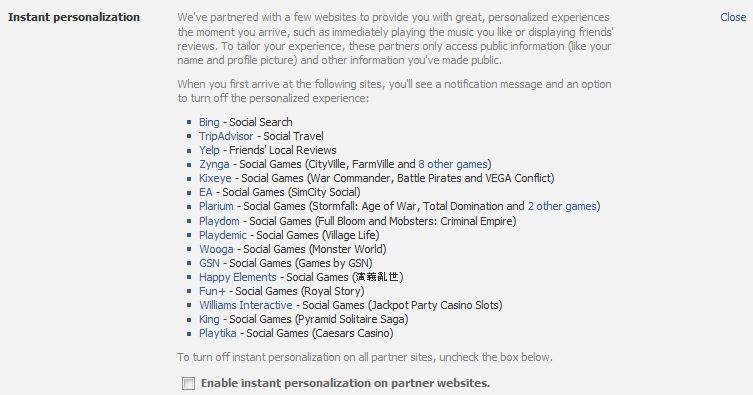Expand Zynga's 8 other games
The width and height of the screenshot is (753, 395).
(x=453, y=164)
